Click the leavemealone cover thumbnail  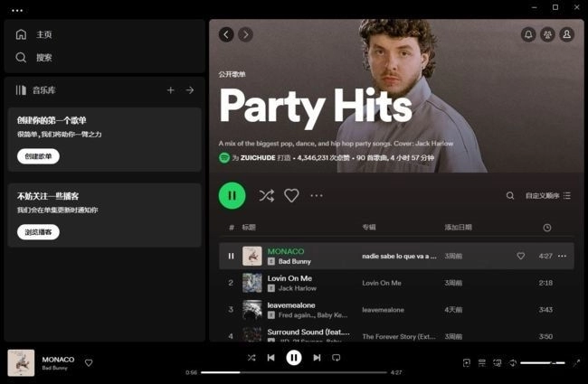[x=252, y=310]
